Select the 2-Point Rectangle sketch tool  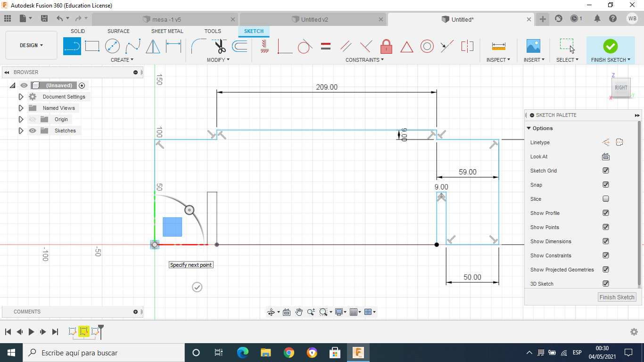click(x=92, y=46)
